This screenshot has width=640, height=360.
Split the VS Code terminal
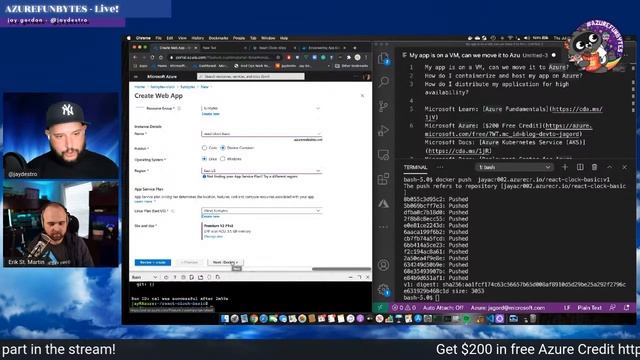580,167
